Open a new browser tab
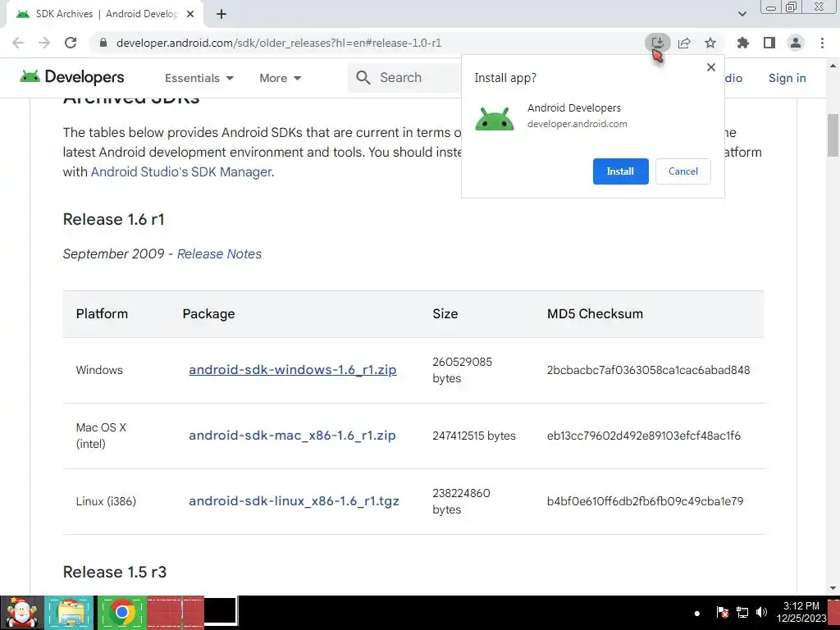840x630 pixels. (x=221, y=15)
